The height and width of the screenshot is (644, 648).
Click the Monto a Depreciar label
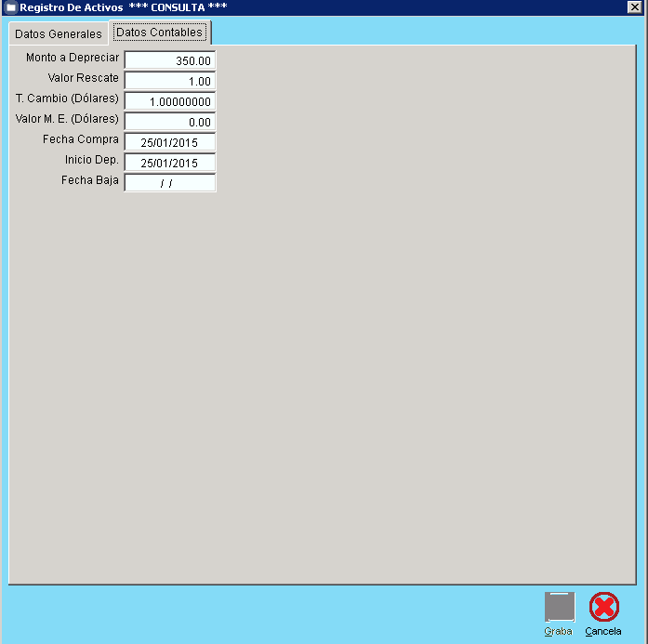point(73,58)
